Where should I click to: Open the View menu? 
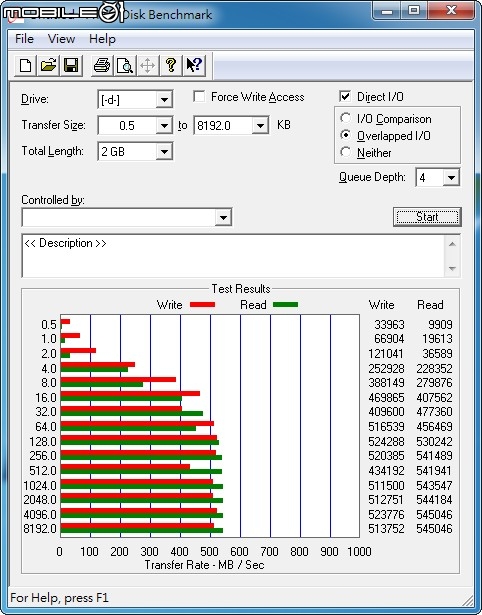[61, 39]
